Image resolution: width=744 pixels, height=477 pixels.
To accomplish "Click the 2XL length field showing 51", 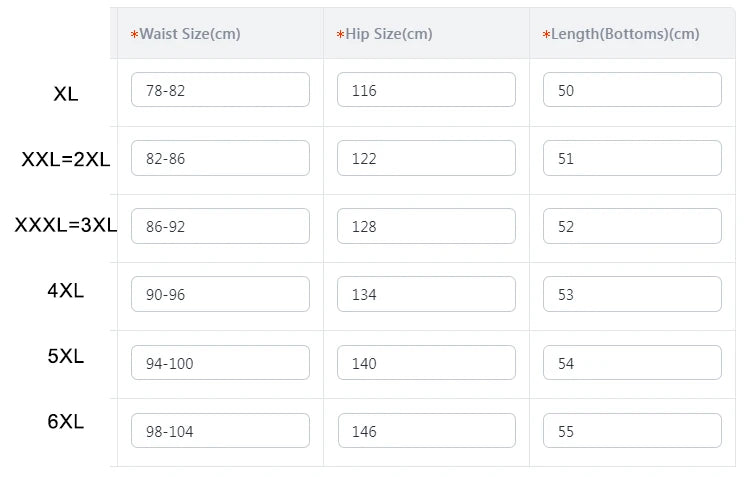I will [632, 158].
